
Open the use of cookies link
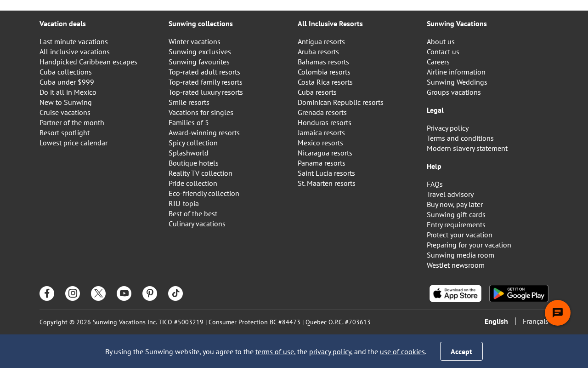[402, 351]
